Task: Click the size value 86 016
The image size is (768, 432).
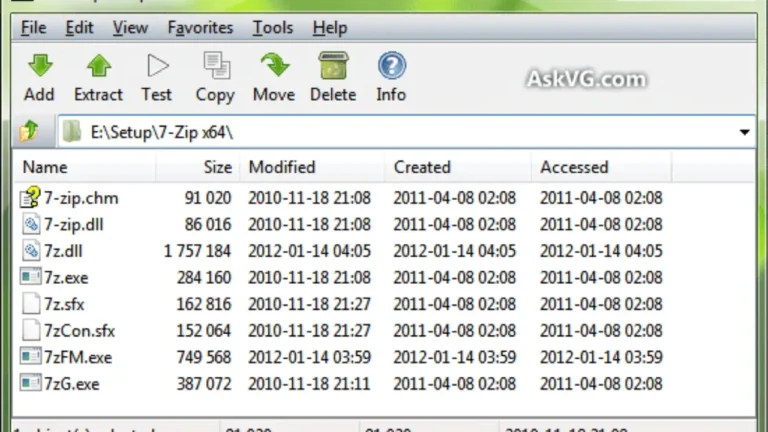Action: pyautogui.click(x=208, y=224)
